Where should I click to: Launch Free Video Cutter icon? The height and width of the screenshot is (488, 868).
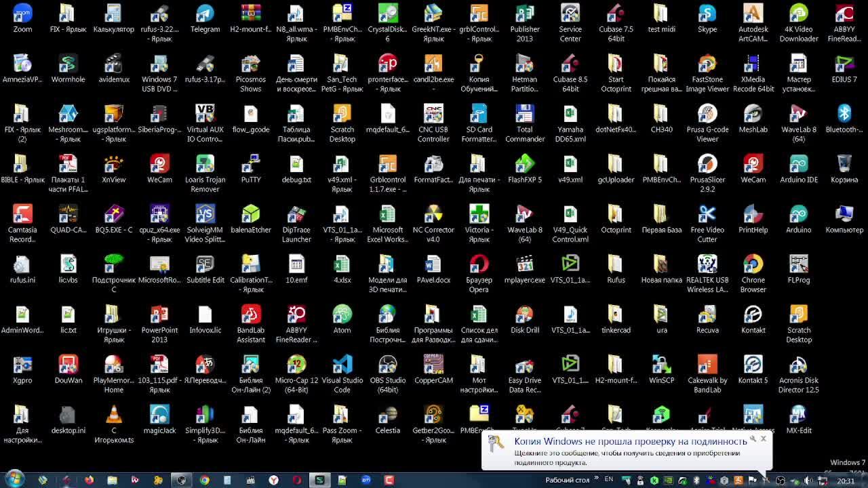[707, 224]
